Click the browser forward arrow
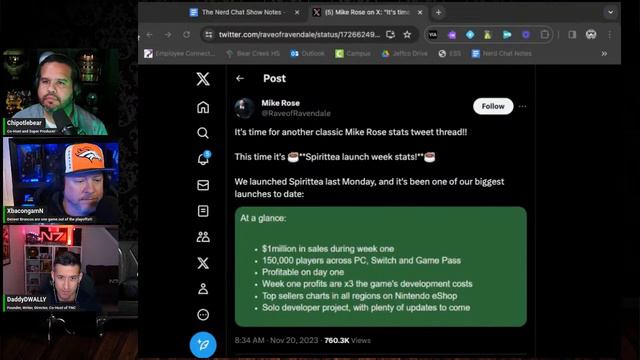640x360 pixels. pyautogui.click(x=168, y=35)
